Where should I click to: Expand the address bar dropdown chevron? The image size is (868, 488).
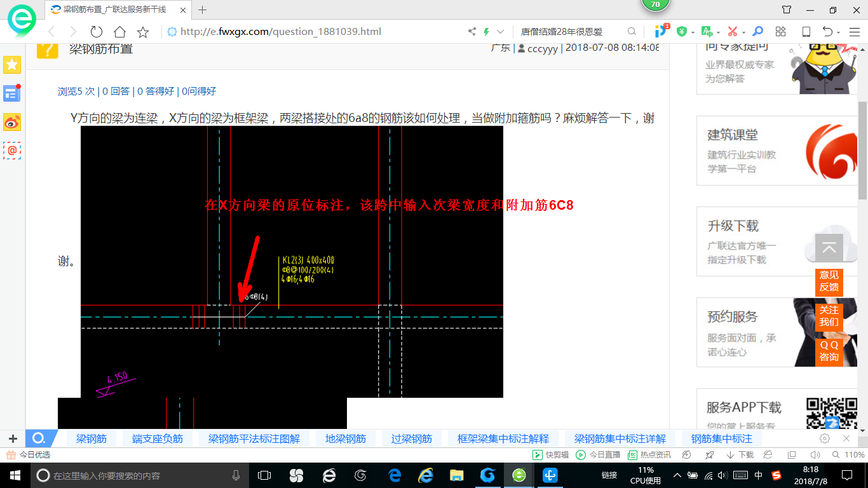500,32
